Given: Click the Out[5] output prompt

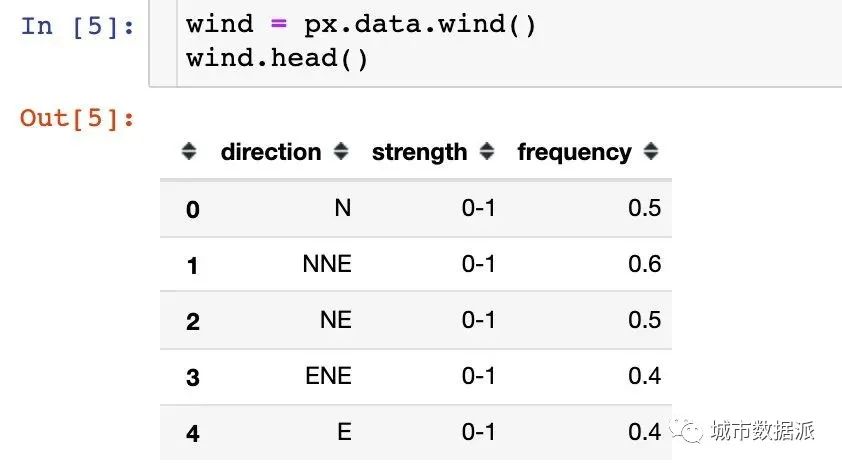Looking at the screenshot, I should click(77, 118).
